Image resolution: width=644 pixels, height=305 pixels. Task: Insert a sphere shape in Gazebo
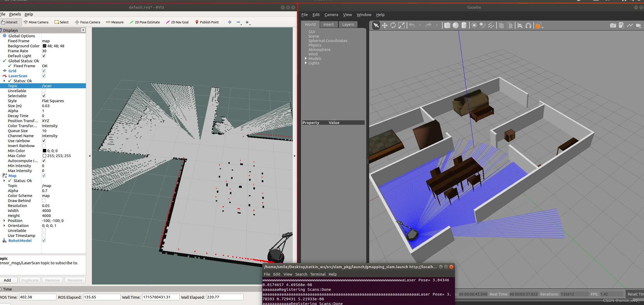tap(455, 25)
